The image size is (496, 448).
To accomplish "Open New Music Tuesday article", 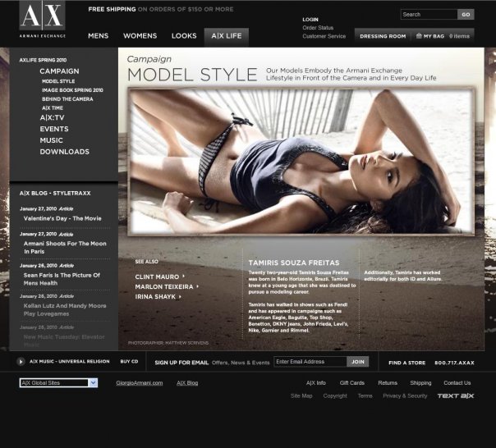I will pos(64,341).
